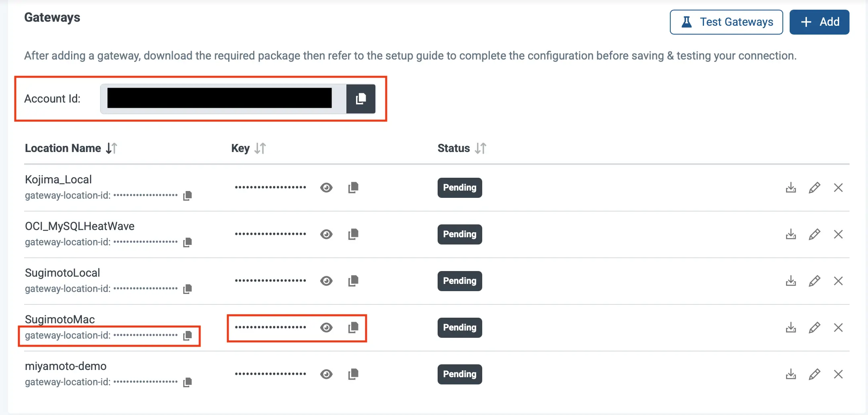Download package for SugimotoMac gateway
Viewport: 868px width, 415px height.
790,328
